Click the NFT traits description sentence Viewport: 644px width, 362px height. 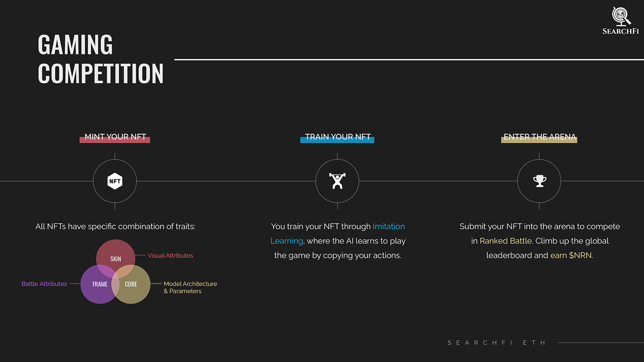click(x=115, y=226)
